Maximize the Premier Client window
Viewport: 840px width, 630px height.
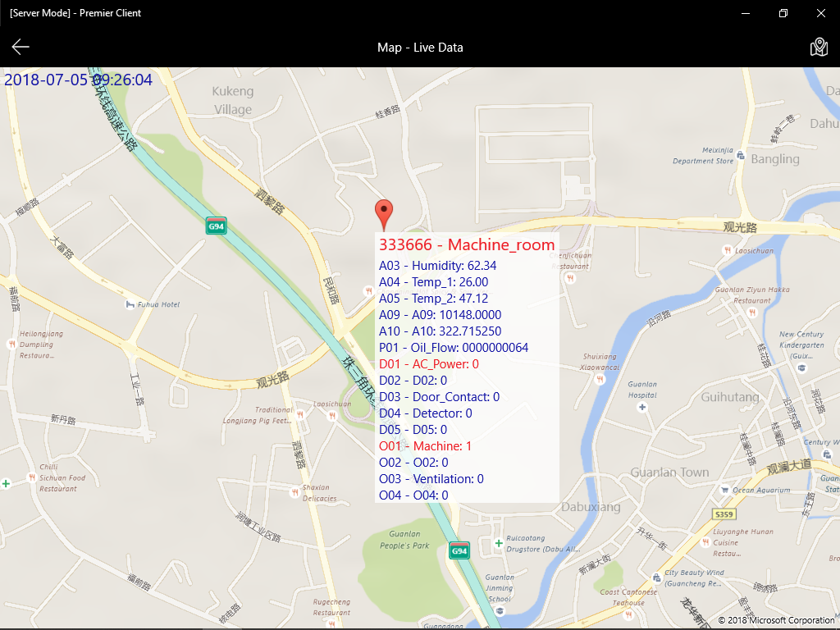(783, 13)
